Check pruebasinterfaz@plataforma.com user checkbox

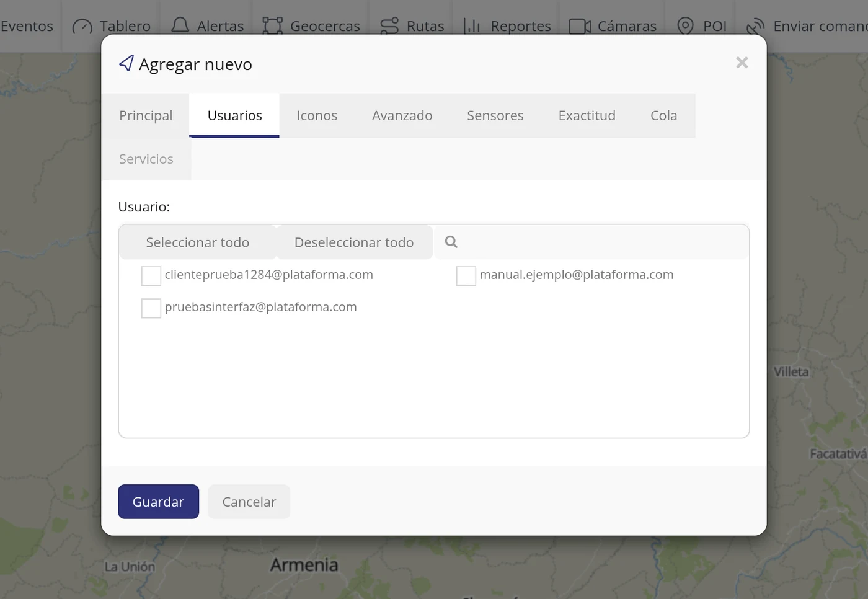click(x=151, y=308)
